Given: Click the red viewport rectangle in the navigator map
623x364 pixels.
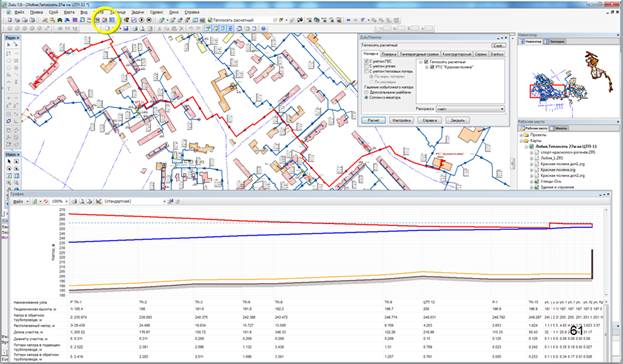Looking at the screenshot, I should click(x=547, y=91).
